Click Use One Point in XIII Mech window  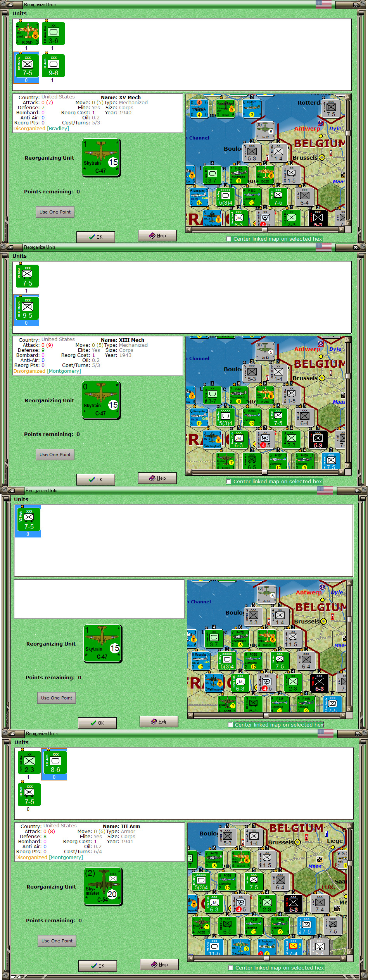[x=55, y=455]
